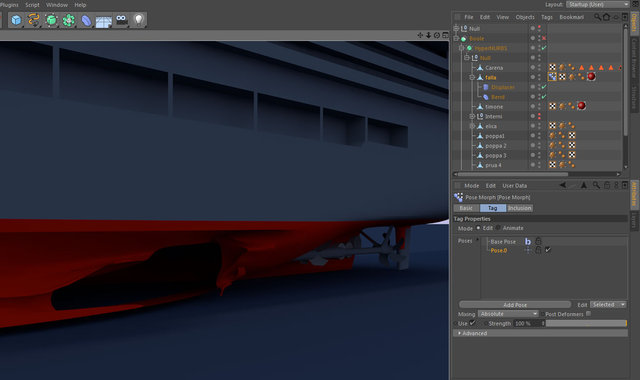Viewport: 640px width, 380px height.
Task: Click the Add Pose button
Action: 515,305
